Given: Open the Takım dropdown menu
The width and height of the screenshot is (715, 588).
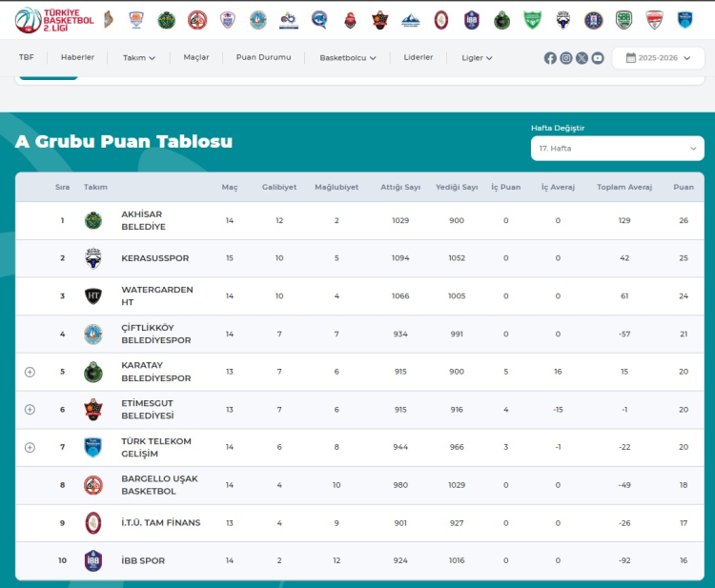Looking at the screenshot, I should coord(138,58).
